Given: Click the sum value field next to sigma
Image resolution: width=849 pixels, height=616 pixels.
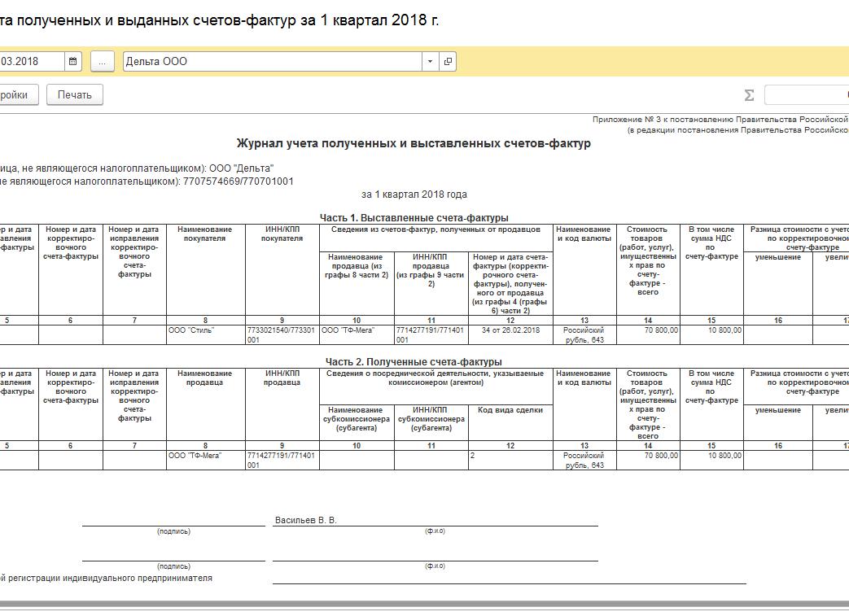Looking at the screenshot, I should (807, 95).
